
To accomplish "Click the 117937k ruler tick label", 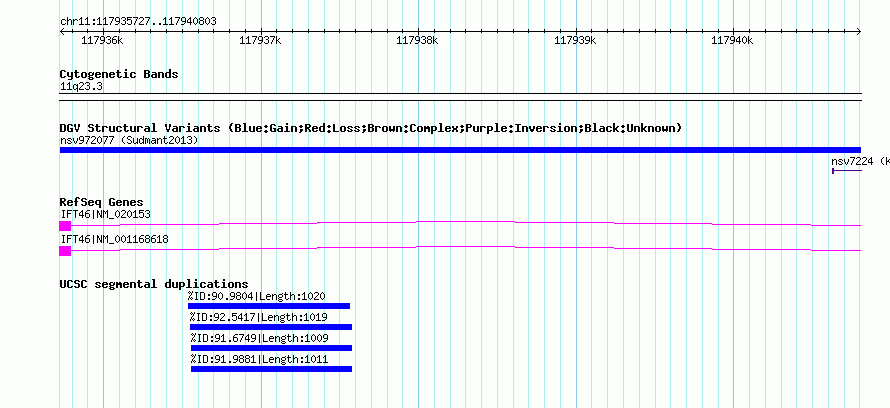I will point(260,40).
